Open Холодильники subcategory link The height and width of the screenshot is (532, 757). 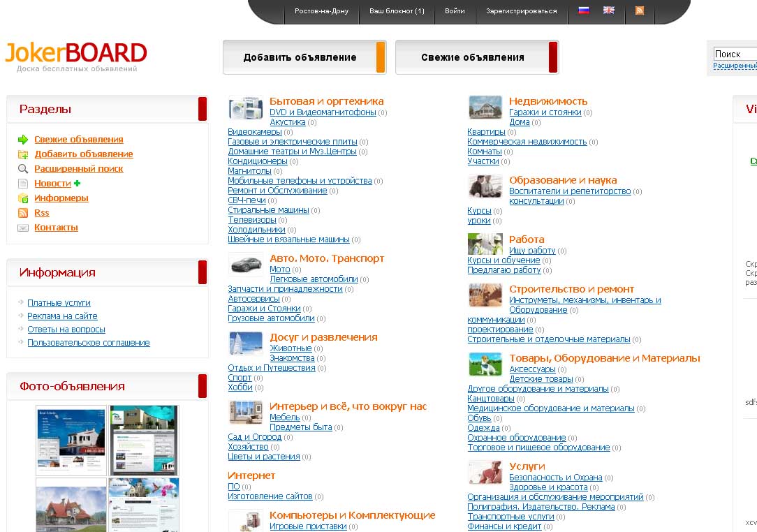pos(256,230)
